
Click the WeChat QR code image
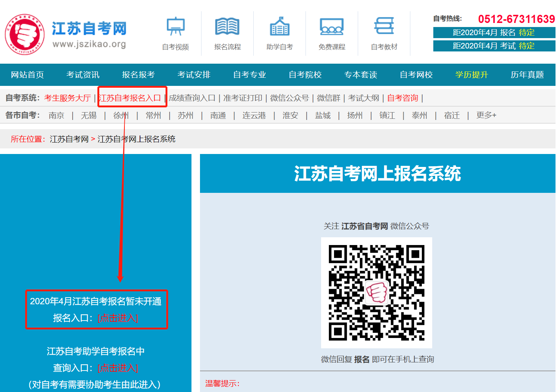click(x=377, y=293)
